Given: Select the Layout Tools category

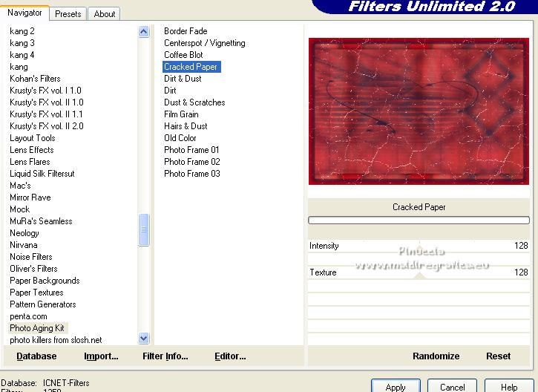Looking at the screenshot, I should (32, 138).
